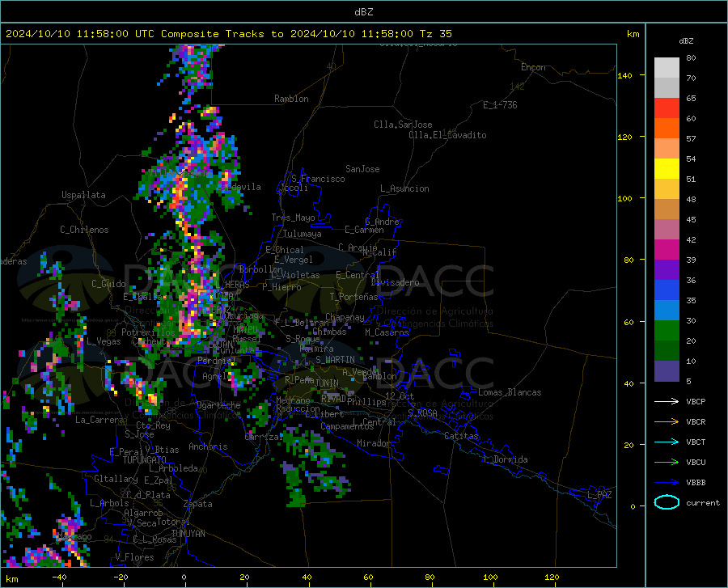Click the Uspallata map label
The width and height of the screenshot is (728, 588).
[83, 195]
